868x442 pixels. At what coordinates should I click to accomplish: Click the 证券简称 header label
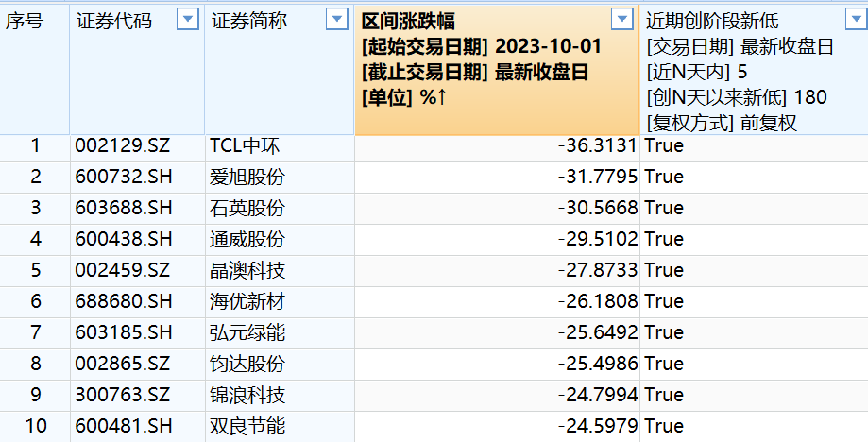click(x=249, y=21)
